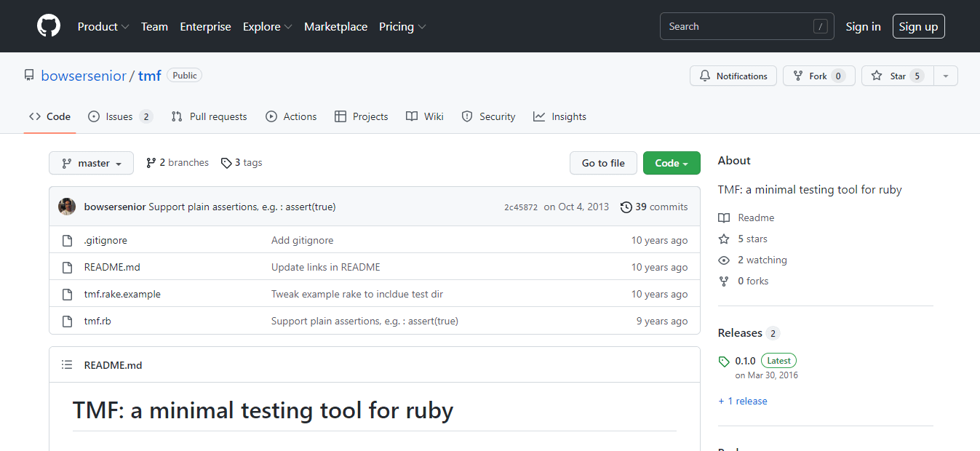Open the tmf.rb file

pos(97,321)
